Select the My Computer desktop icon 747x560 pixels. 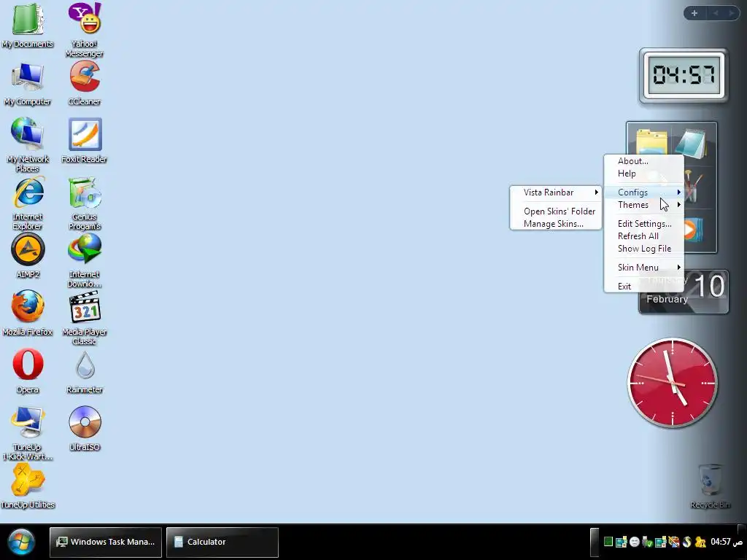point(28,83)
